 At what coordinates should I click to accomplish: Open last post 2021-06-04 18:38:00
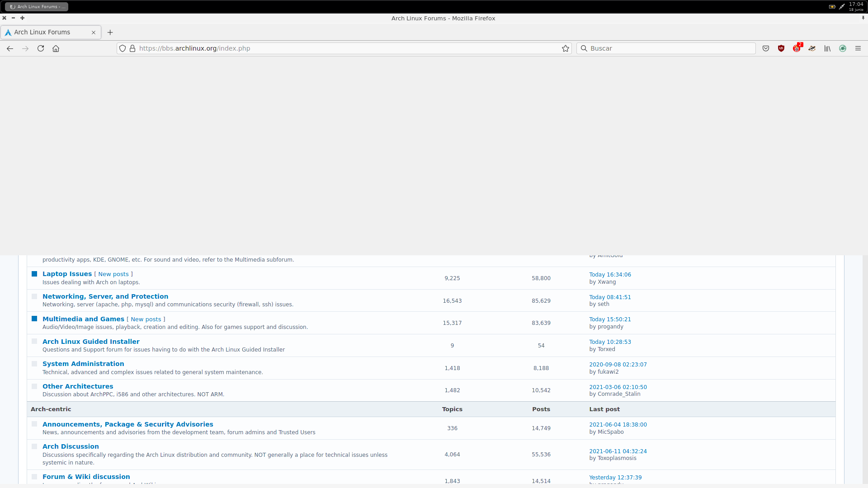pyautogui.click(x=618, y=425)
